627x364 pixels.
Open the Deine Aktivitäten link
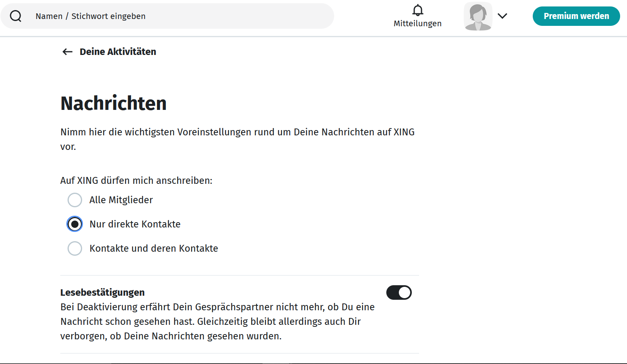coord(118,52)
